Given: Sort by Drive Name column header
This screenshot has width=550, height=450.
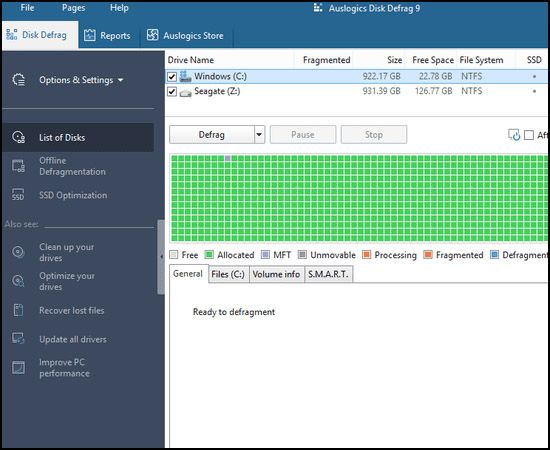Looking at the screenshot, I should click(191, 60).
